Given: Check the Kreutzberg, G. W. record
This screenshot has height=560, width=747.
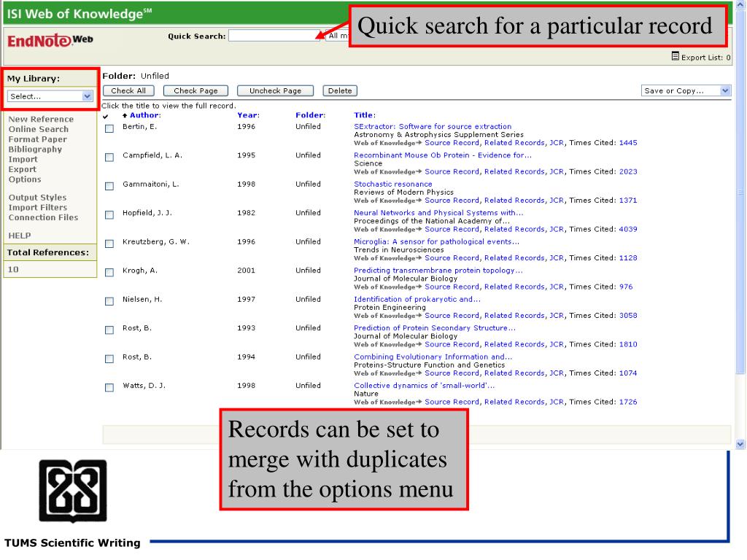Looking at the screenshot, I should point(109,244).
